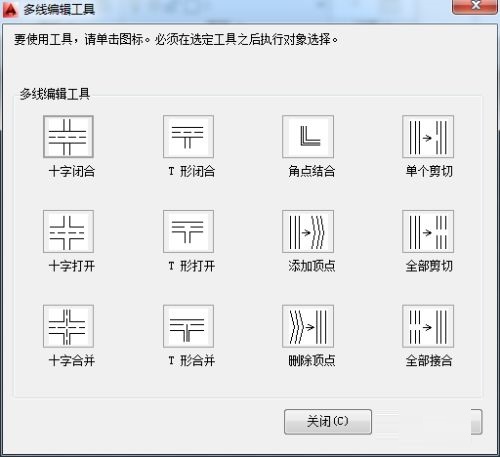This screenshot has width=500, height=457.
Task: Click the T 形合并 text label
Action: (191, 361)
